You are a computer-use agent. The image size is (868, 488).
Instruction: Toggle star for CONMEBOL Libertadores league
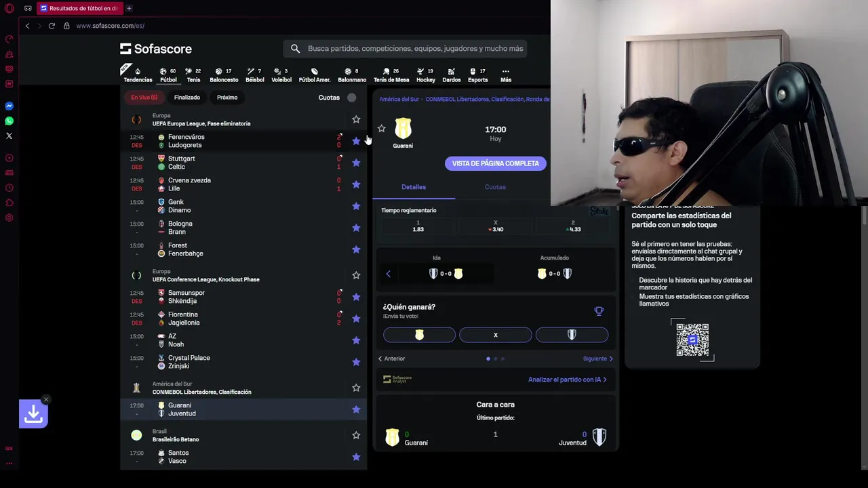click(x=356, y=388)
